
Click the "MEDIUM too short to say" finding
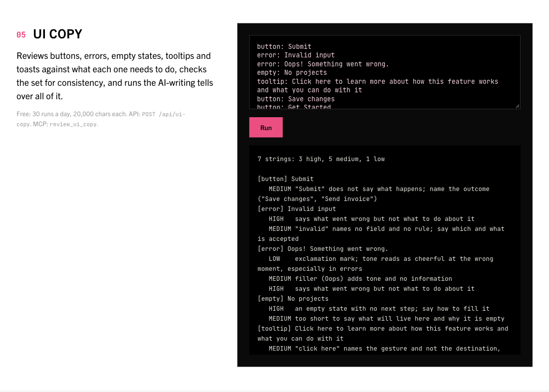click(386, 319)
